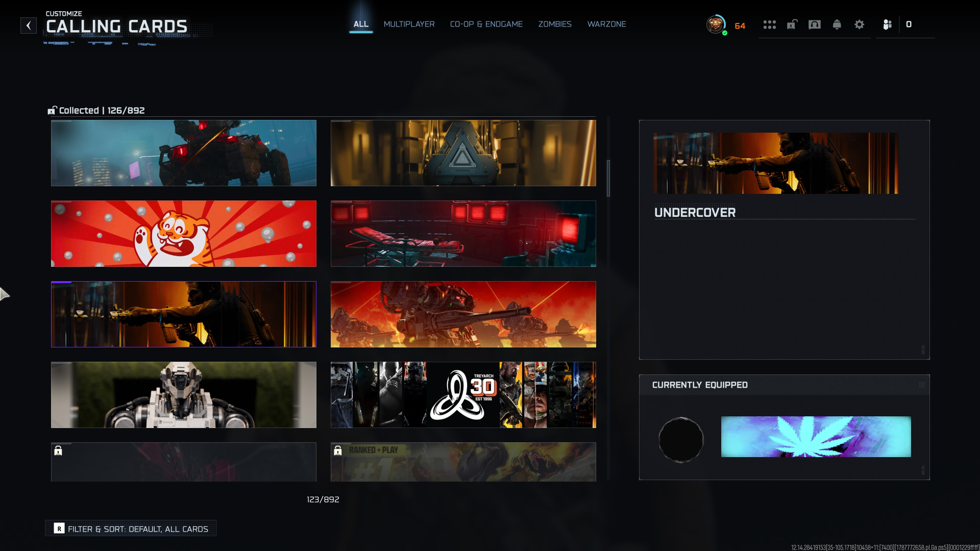Select the locked dark red calling card
This screenshot has height=551, width=980.
[x=184, y=462]
